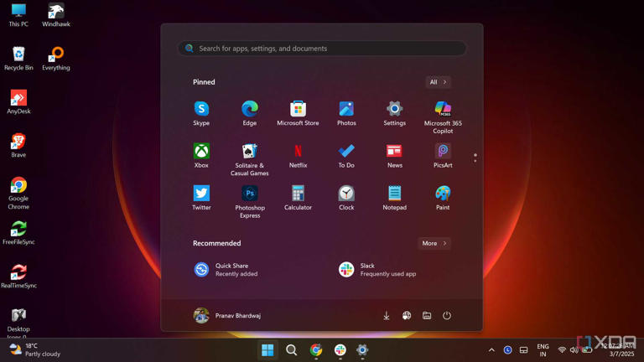Open the Clock app
Image resolution: width=644 pixels, height=362 pixels.
click(346, 198)
